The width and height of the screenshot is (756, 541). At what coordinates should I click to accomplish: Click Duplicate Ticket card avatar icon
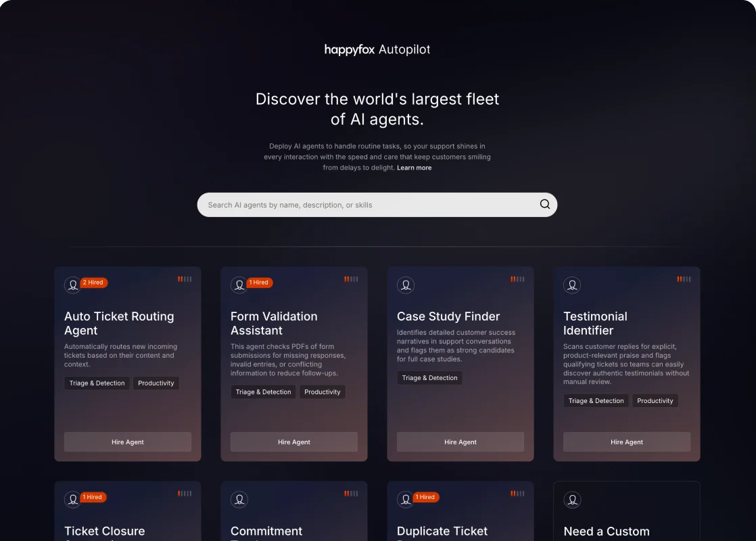coord(406,500)
